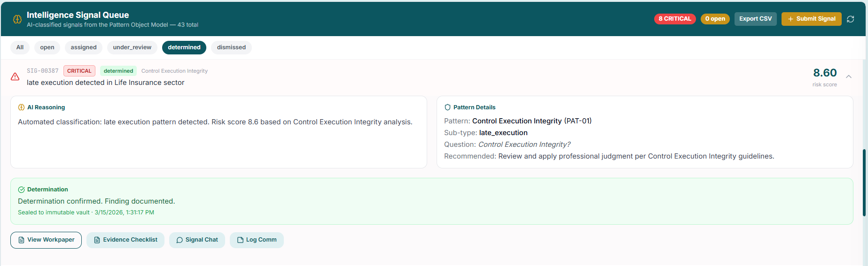Viewport: 868px width, 266px height.
Task: Show dismissed signals
Action: point(231,47)
